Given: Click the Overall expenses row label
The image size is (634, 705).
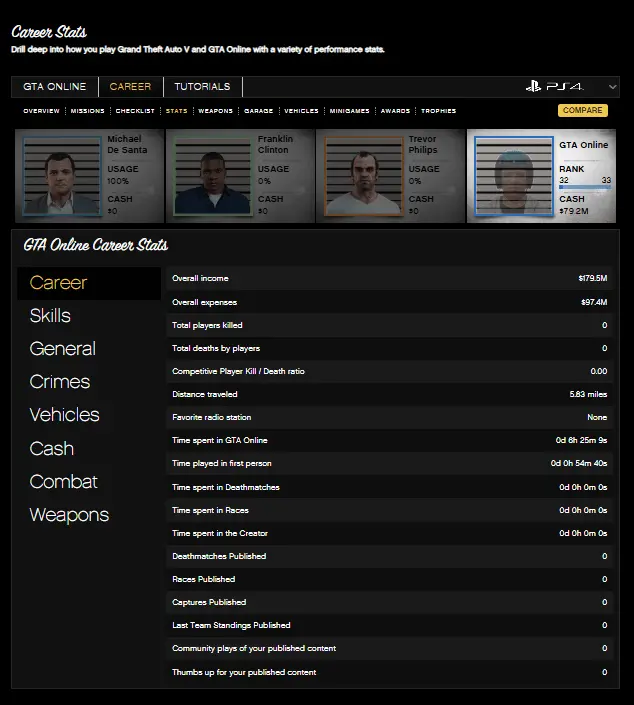Looking at the screenshot, I should pos(205,302).
